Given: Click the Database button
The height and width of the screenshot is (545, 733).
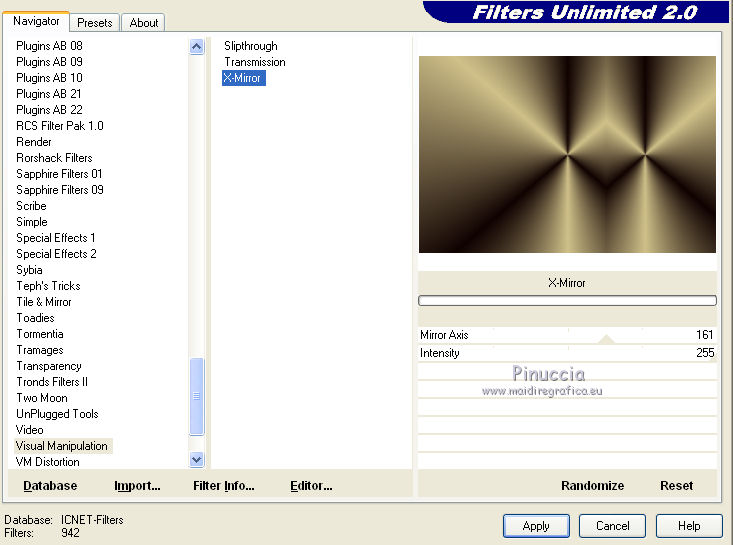Looking at the screenshot, I should [x=50, y=486].
